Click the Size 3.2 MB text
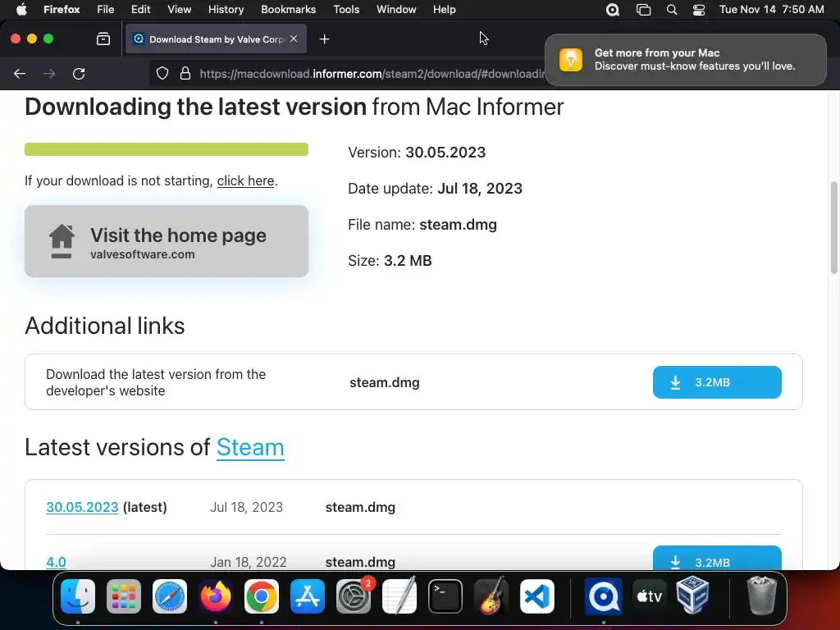The image size is (840, 630). pos(390,260)
